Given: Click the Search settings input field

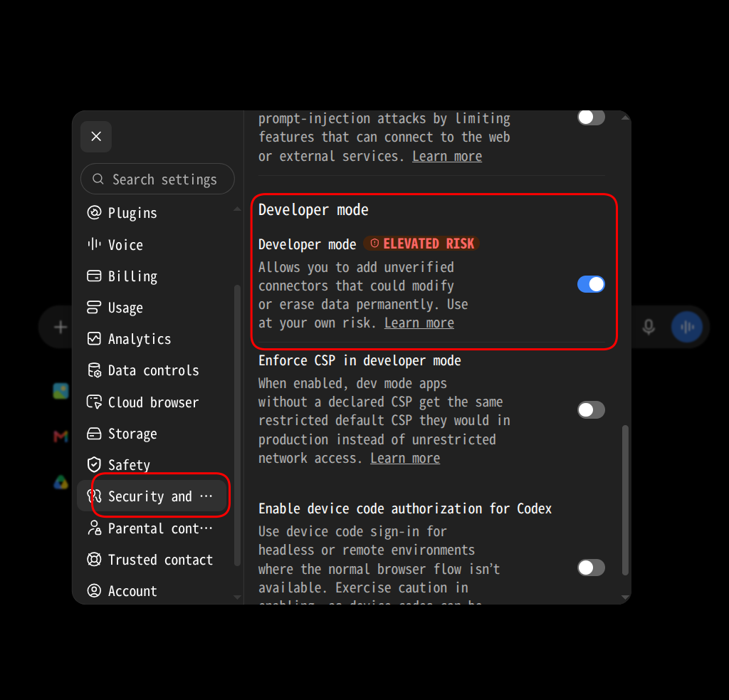Looking at the screenshot, I should pyautogui.click(x=157, y=179).
